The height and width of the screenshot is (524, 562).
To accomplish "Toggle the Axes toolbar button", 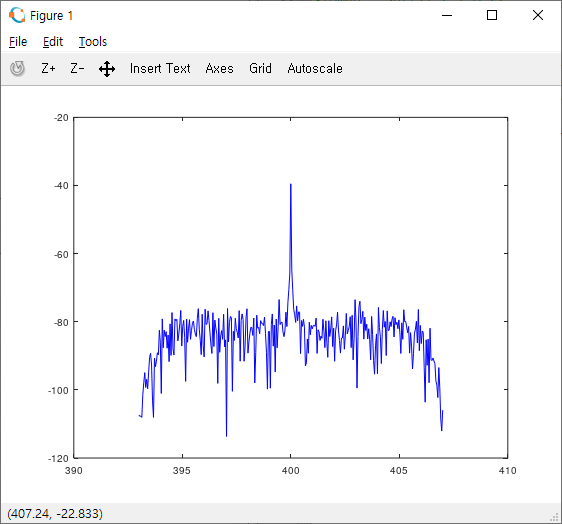I will point(219,68).
